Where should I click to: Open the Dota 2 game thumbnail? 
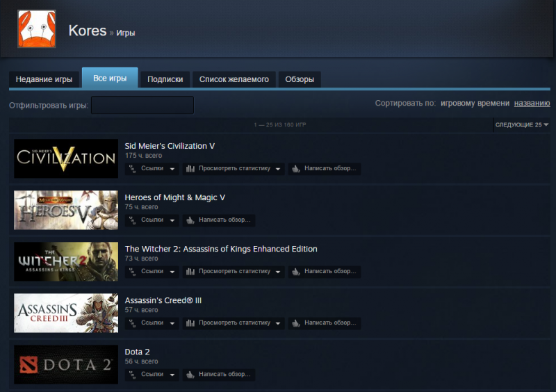(x=66, y=364)
